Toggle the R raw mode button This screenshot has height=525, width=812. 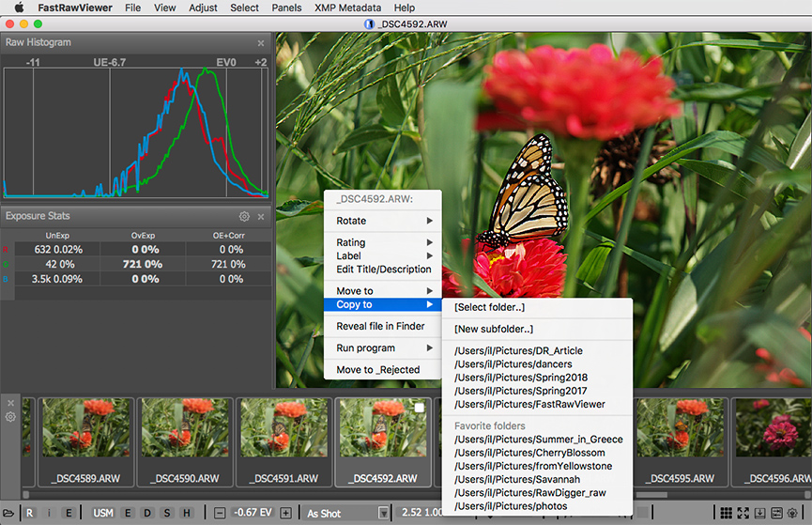[x=30, y=513]
